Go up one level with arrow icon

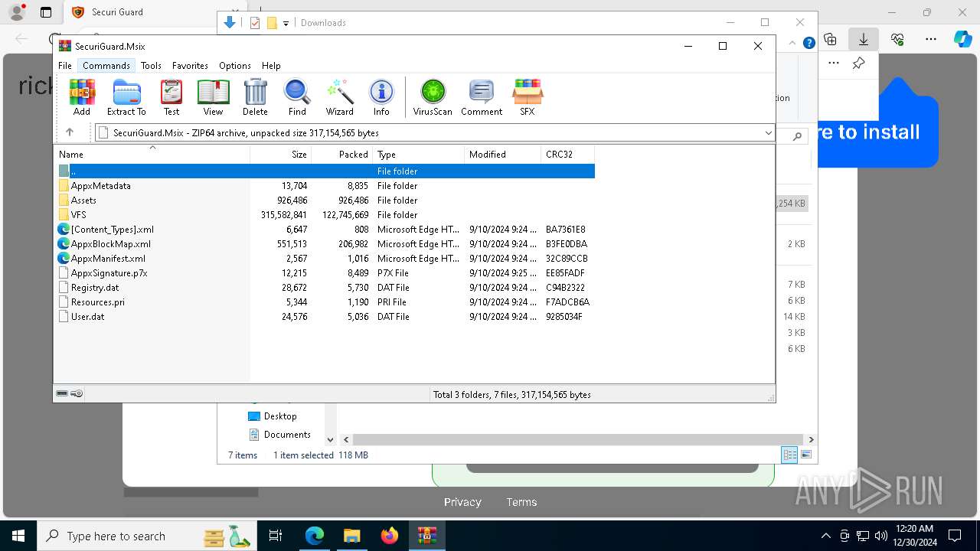tap(70, 132)
